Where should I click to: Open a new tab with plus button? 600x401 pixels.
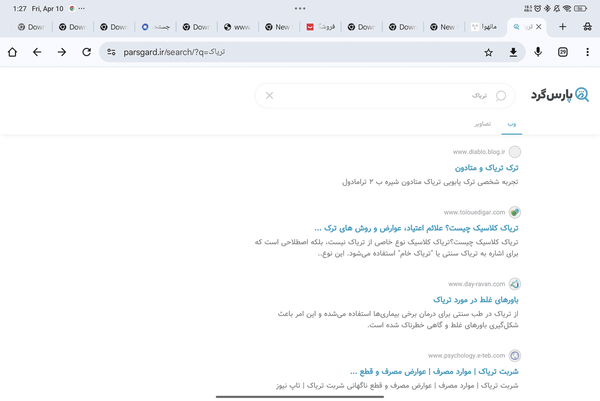(563, 27)
